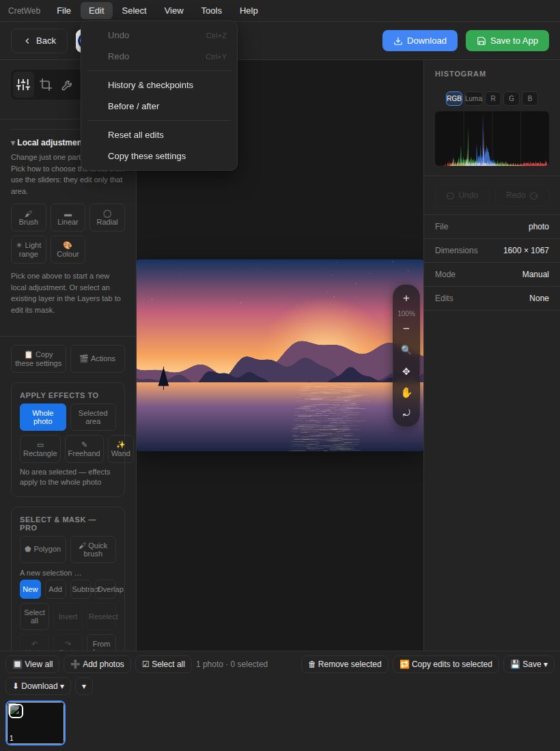Select the Quick brush tool

[93, 550]
